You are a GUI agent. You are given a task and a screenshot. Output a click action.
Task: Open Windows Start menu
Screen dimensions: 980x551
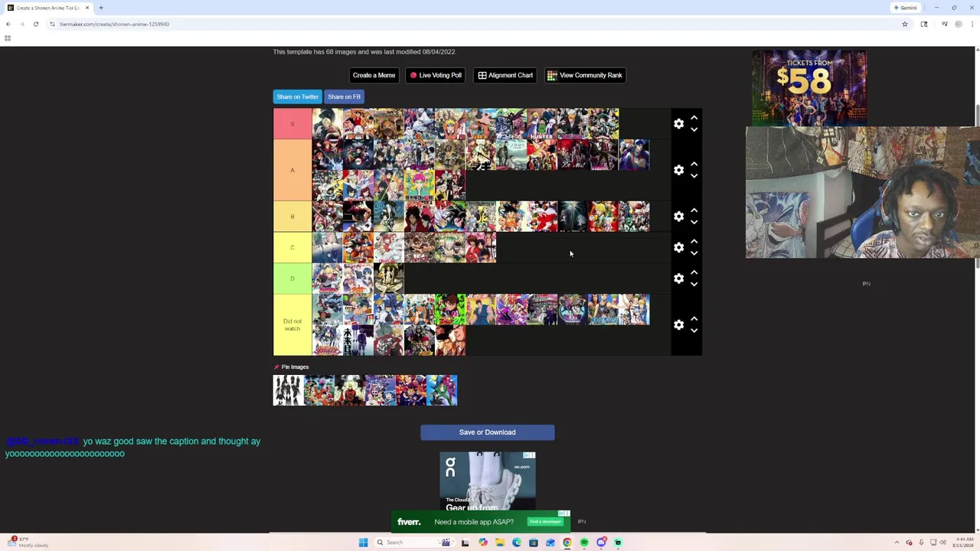coord(363,543)
